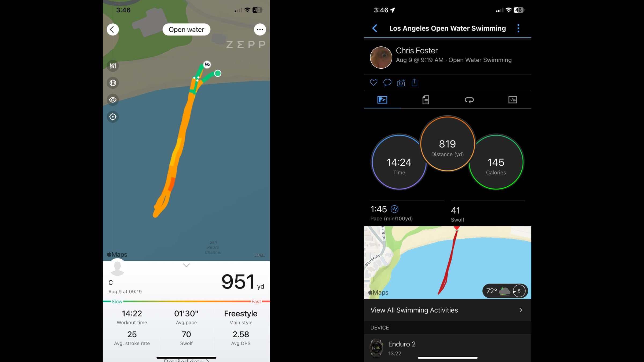644x362 pixels.
Task: Toggle the eye/visibility icon in Zepp
Action: (x=113, y=99)
